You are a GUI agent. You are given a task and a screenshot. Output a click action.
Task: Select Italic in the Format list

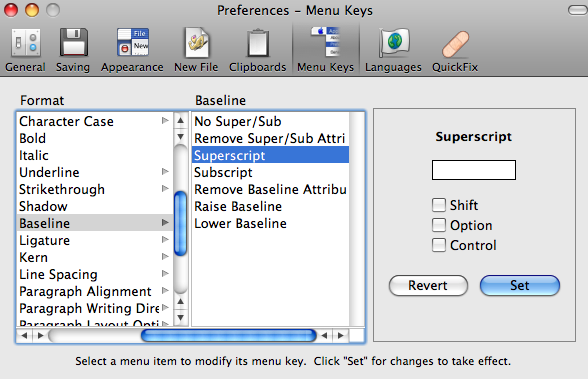(x=95, y=155)
